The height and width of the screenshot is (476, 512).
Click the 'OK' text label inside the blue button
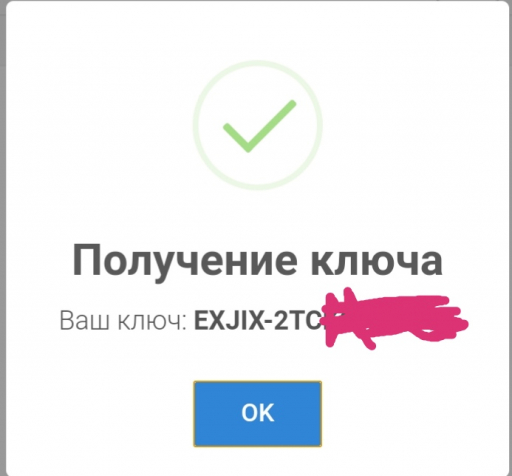point(258,413)
